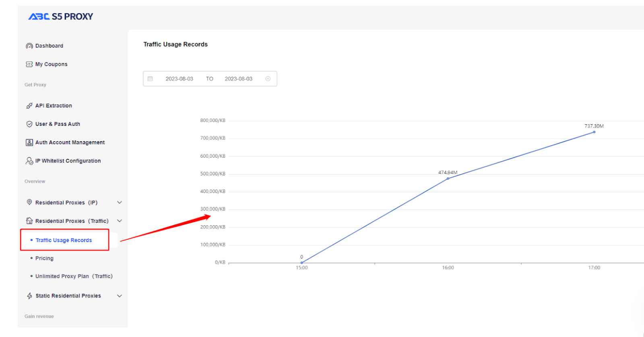The width and height of the screenshot is (644, 337).
Task: Click the 15:00 data point on chart
Action: [302, 263]
